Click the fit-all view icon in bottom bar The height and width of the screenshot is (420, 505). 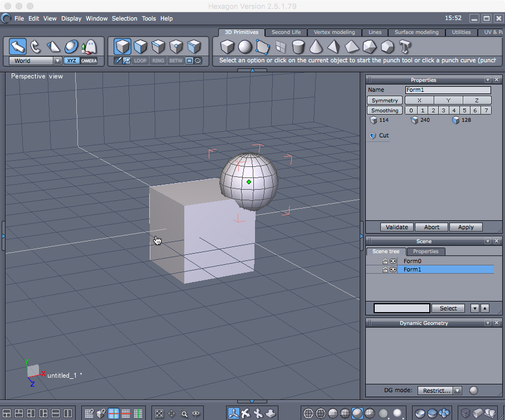click(159, 413)
